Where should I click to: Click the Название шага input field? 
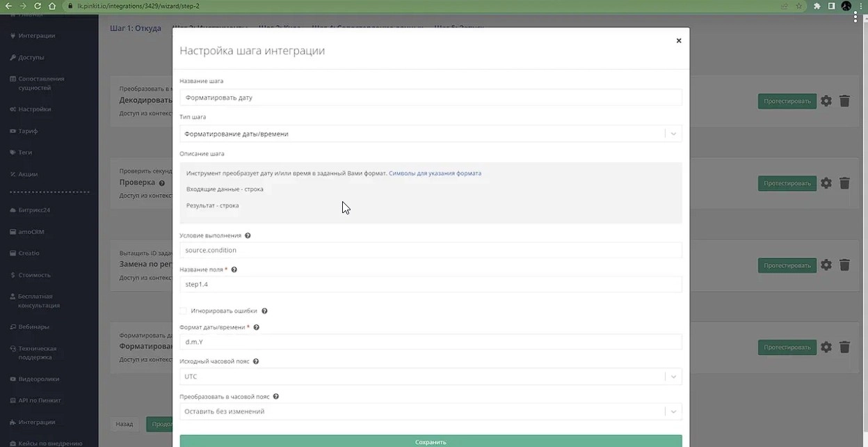coord(431,97)
